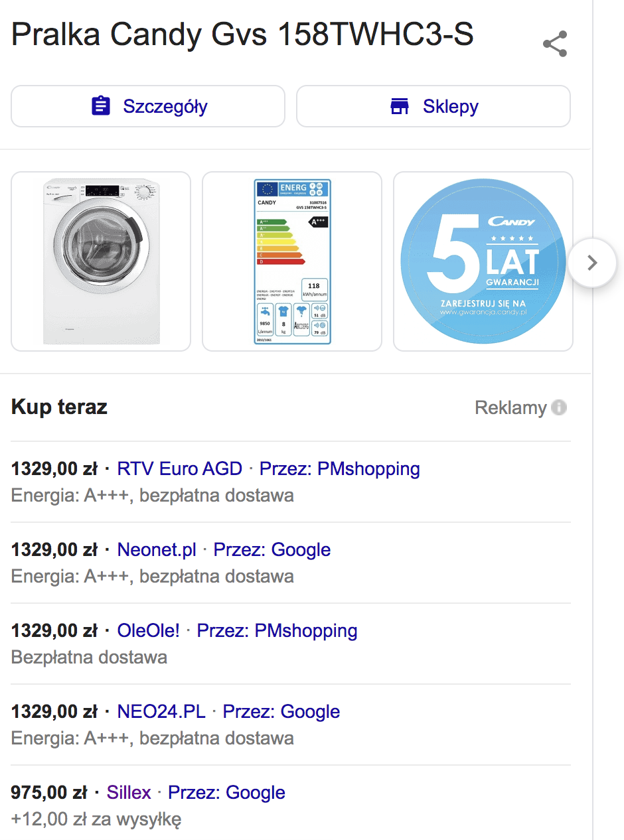624x840 pixels.
Task: Click the store icon in Sklepy button
Action: click(400, 106)
